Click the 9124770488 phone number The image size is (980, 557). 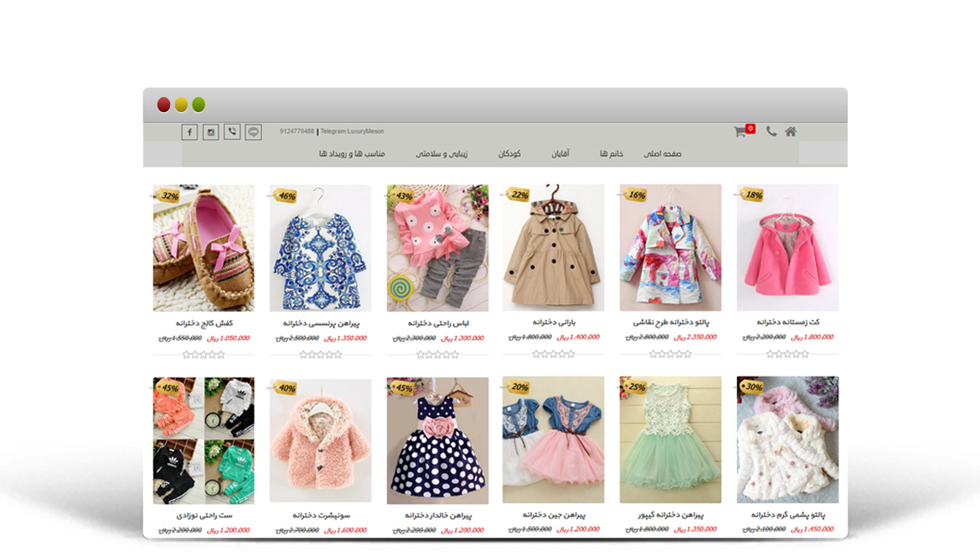point(297,132)
